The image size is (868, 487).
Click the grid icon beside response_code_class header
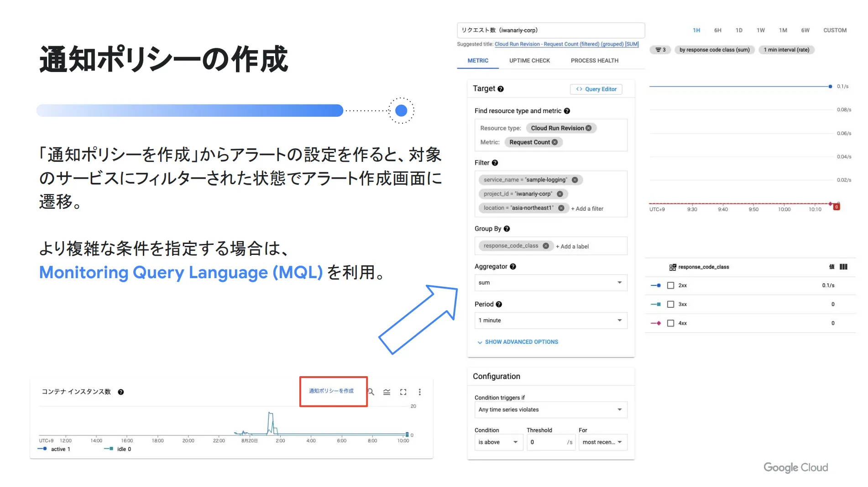[x=673, y=267]
